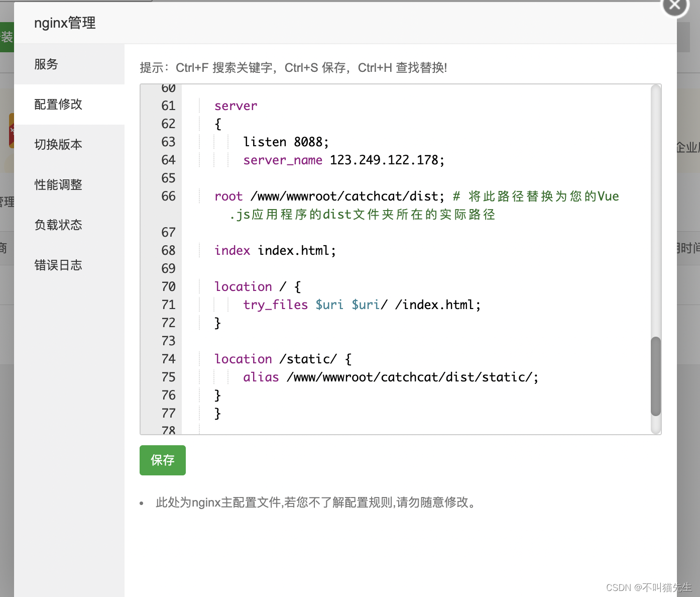This screenshot has height=597, width=700.
Task: Select the 配置修改 tab
Action: [x=69, y=105]
